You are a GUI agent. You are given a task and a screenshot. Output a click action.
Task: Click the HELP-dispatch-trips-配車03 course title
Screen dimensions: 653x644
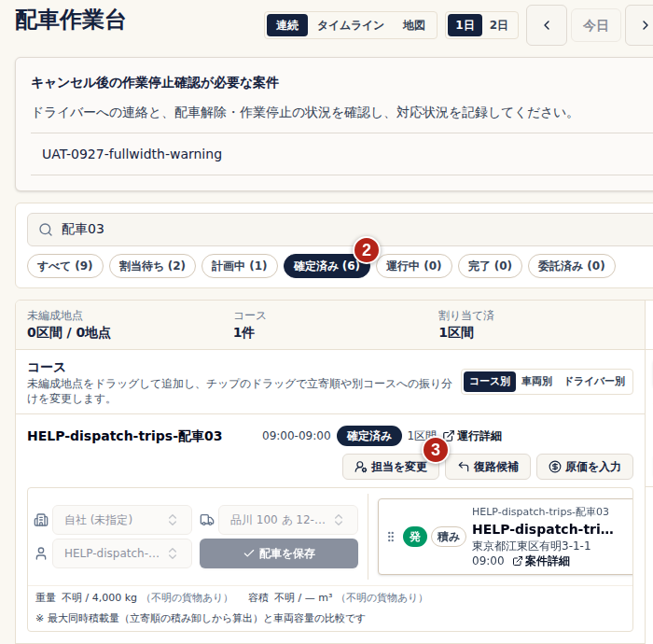124,436
